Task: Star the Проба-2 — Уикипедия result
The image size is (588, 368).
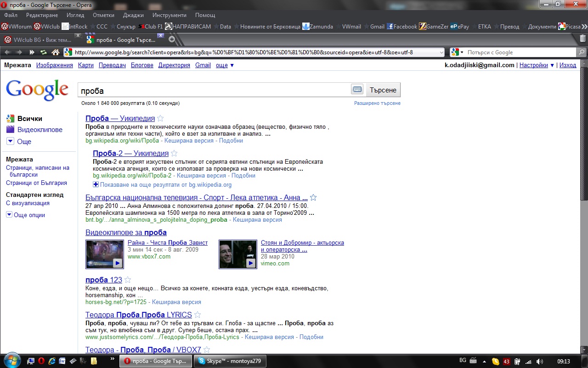Action: click(174, 154)
